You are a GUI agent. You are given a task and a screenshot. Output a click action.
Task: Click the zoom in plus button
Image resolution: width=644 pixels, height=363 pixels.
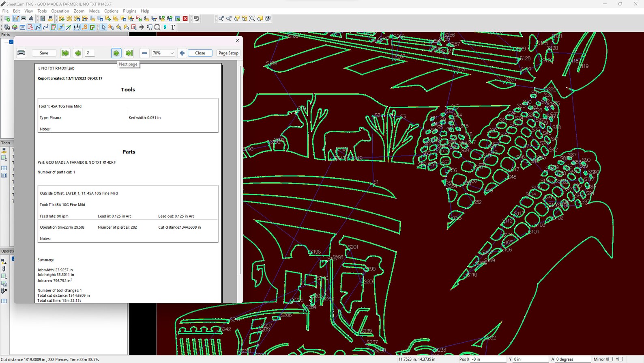182,53
